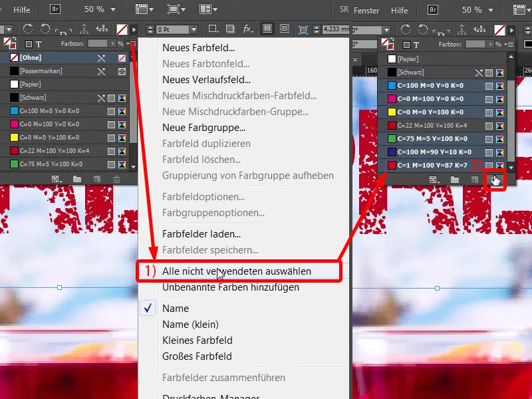This screenshot has width=532, height=399.
Task: Open view options dropdown in left window
Action: (x=144, y=9)
